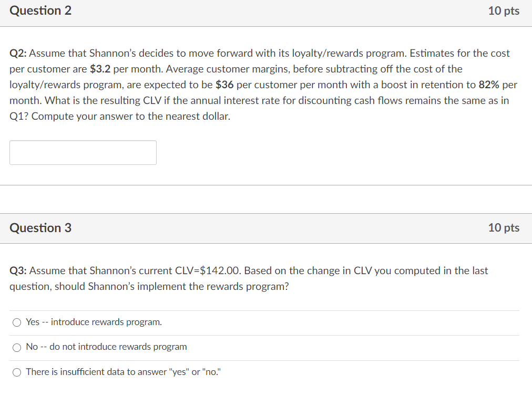532x396 pixels.
Task: Choose the "No -- do not introduce" radio button
Action: (x=17, y=347)
